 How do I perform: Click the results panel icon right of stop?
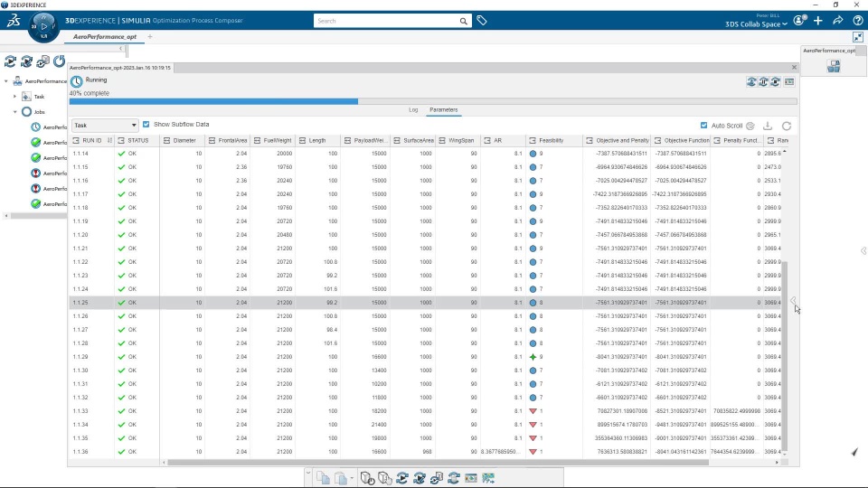[789, 82]
